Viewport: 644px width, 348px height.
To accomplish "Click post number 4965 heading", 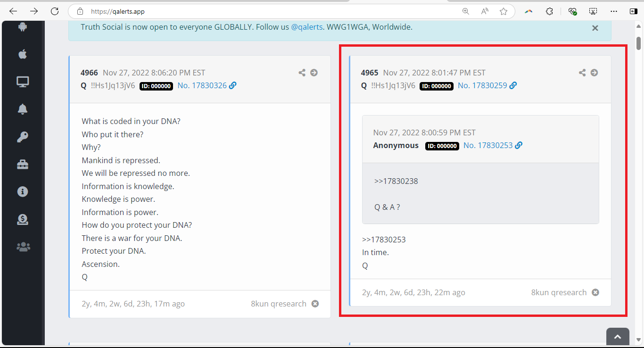I will point(370,73).
